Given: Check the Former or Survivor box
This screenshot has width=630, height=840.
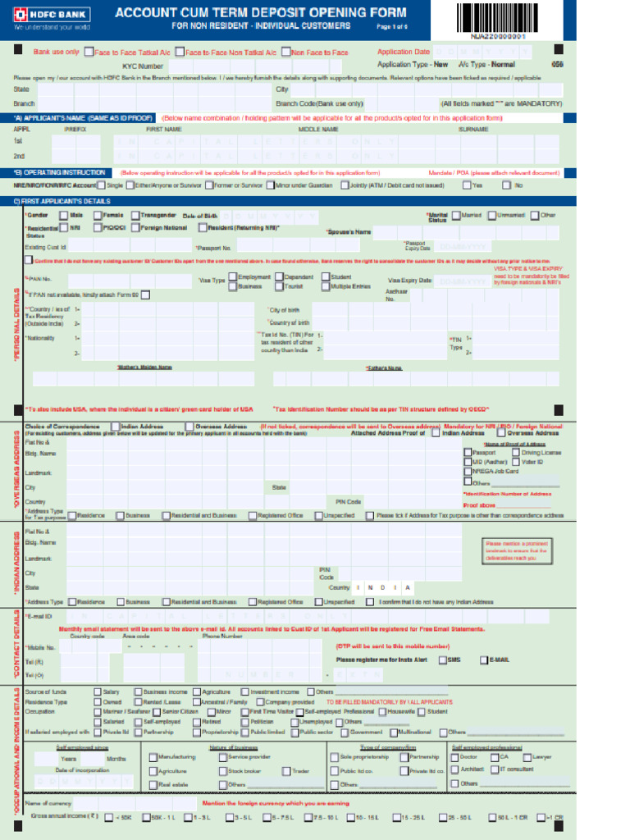Looking at the screenshot, I should click(209, 185).
